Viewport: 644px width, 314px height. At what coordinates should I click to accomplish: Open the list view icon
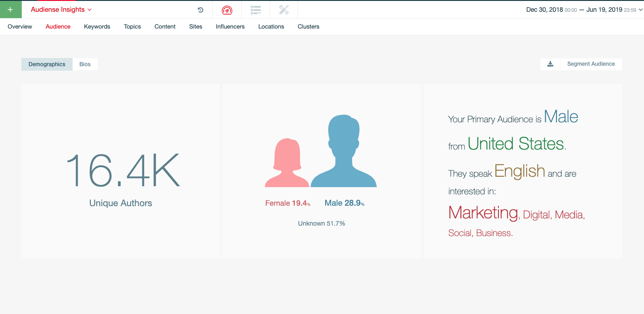coord(256,10)
